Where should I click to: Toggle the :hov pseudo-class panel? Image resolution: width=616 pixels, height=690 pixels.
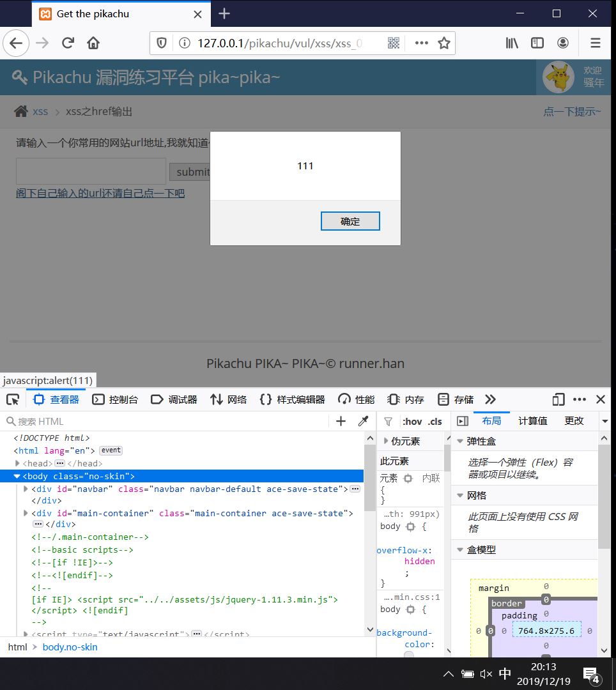tap(412, 422)
